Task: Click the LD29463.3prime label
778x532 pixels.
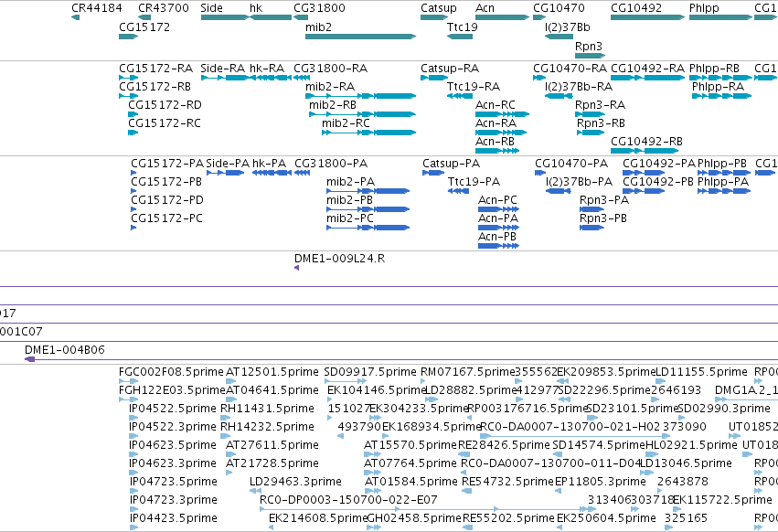Action: tap(295, 482)
